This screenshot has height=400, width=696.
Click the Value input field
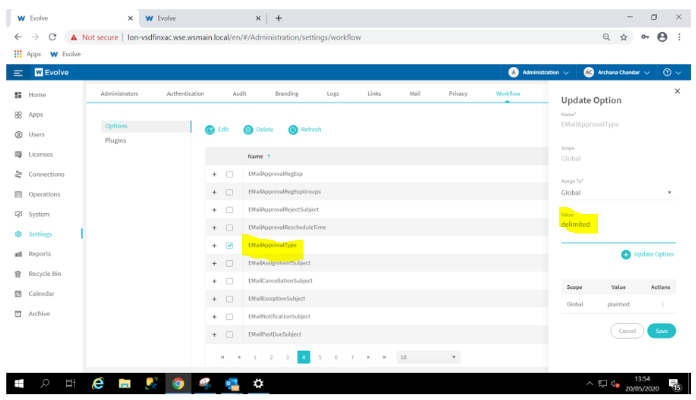[x=616, y=226]
